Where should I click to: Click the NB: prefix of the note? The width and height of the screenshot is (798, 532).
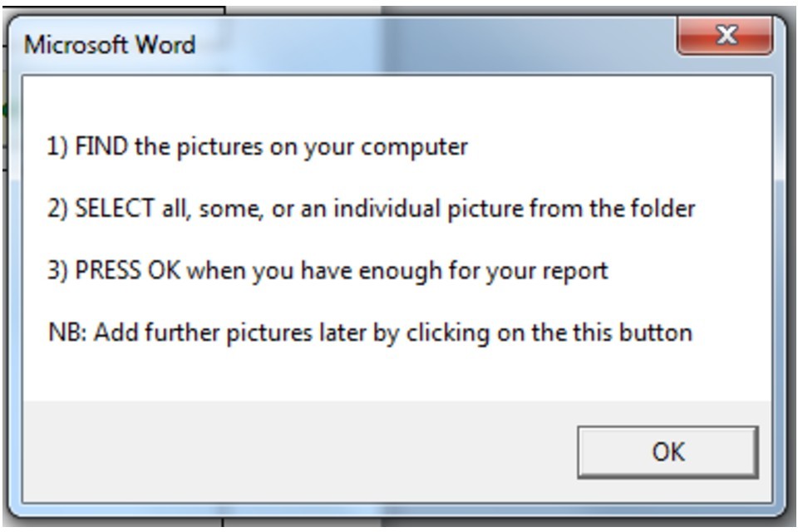[66, 333]
